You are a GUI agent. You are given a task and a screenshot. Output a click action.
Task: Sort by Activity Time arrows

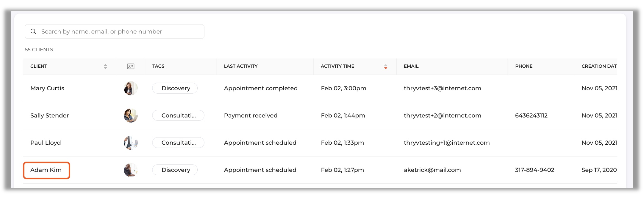tap(386, 66)
